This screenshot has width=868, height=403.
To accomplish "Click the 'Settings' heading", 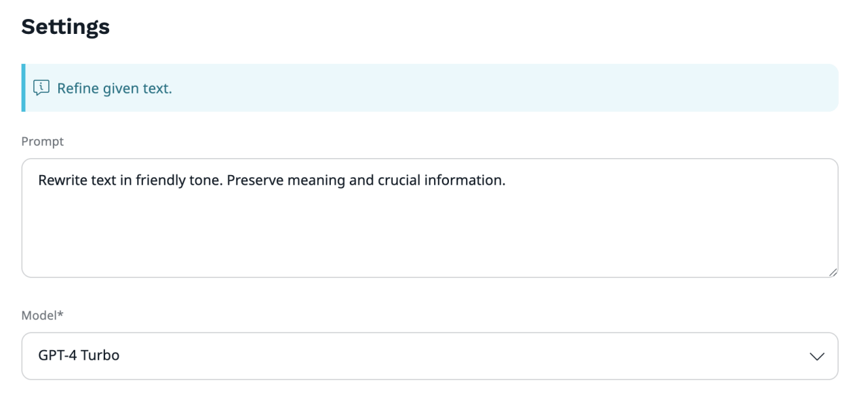I will (65, 26).
